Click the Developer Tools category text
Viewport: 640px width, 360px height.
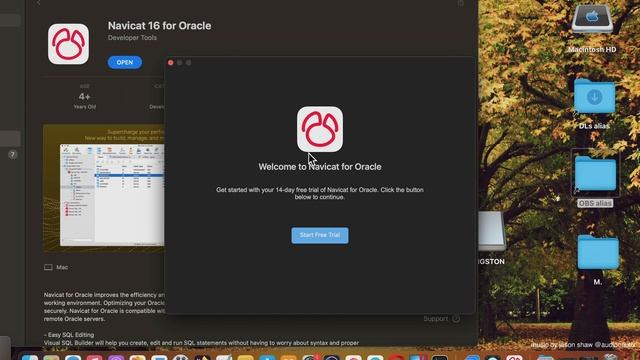132,38
